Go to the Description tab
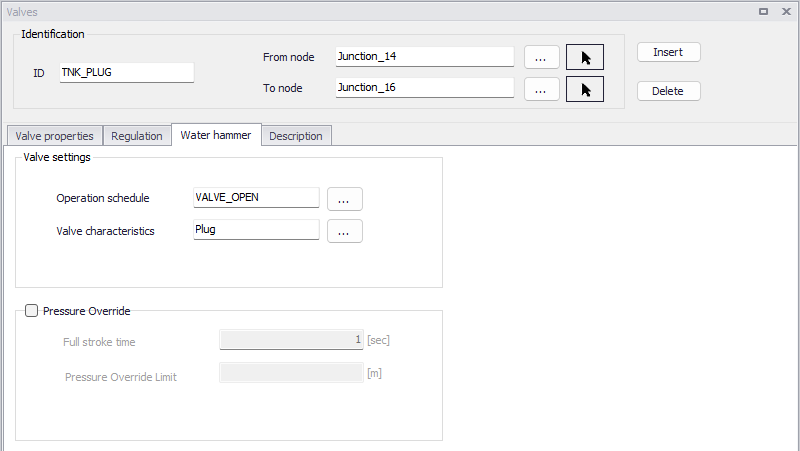Image resolution: width=800 pixels, height=451 pixels. tap(296, 136)
